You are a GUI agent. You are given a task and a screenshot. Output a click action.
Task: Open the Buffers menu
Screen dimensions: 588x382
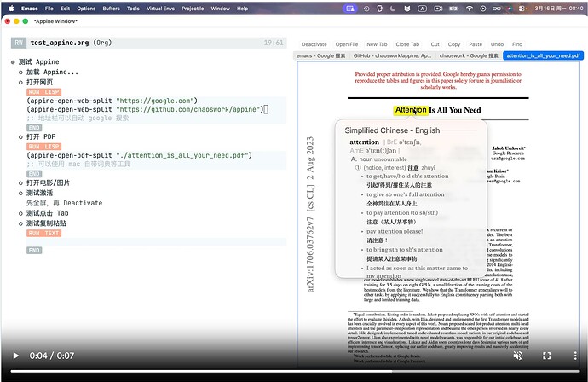coord(112,9)
